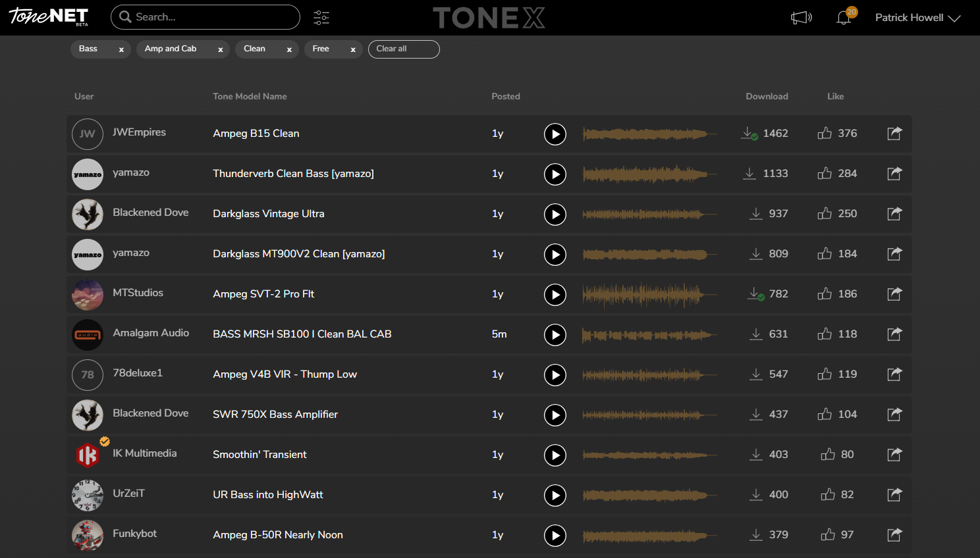Expand Patrick Howell account menu
Screen dimensions: 980x558
[917, 18]
